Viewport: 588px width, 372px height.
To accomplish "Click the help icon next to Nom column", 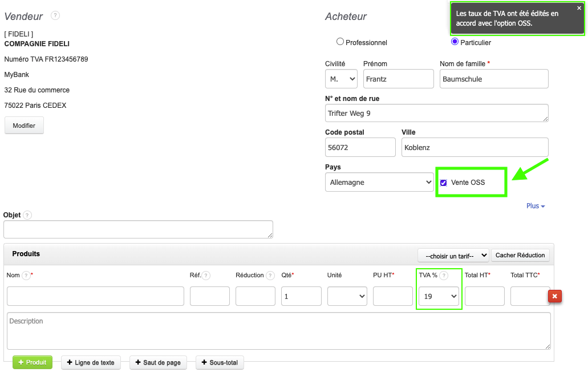I will [26, 276].
